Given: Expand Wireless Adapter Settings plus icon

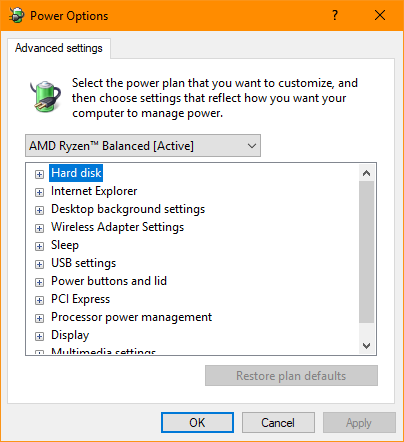Looking at the screenshot, I should pos(39,228).
